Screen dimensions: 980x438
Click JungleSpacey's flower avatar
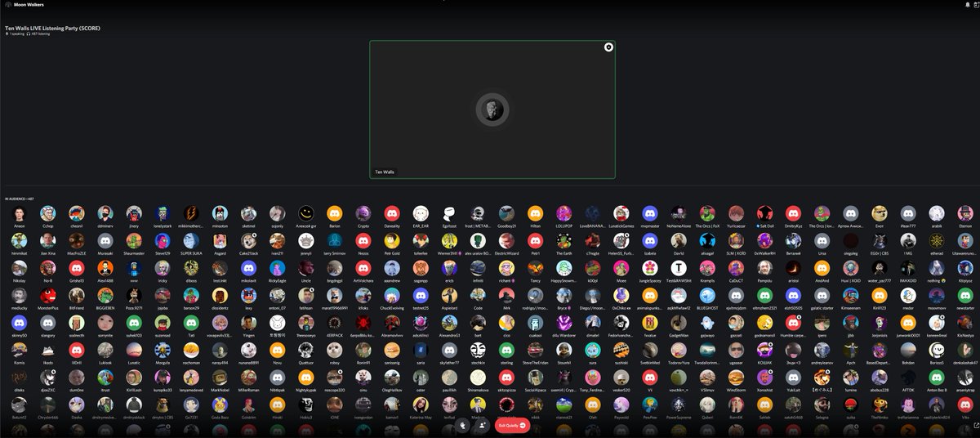(x=650, y=268)
